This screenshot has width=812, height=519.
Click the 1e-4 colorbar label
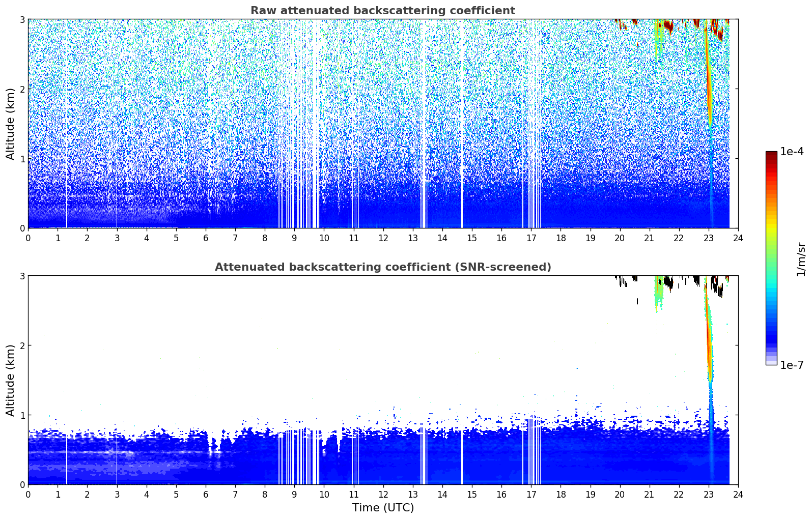[792, 152]
